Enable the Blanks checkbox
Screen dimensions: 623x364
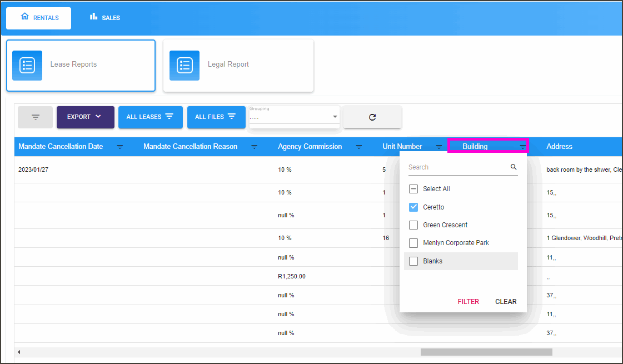[x=413, y=261]
